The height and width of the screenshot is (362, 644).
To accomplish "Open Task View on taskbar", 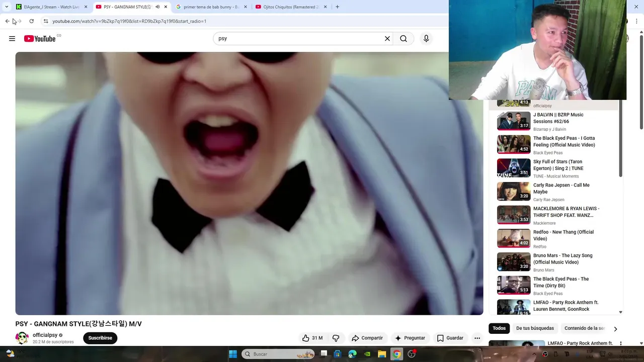I will (324, 354).
